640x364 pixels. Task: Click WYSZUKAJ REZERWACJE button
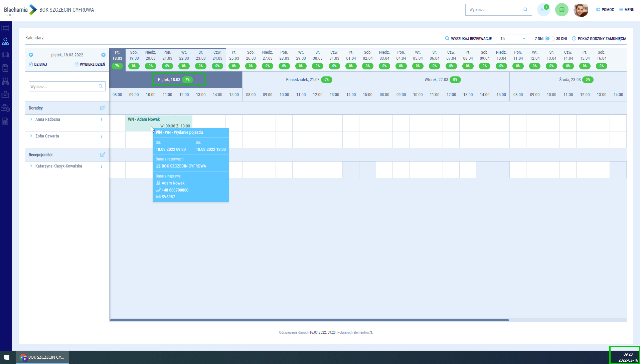point(468,39)
